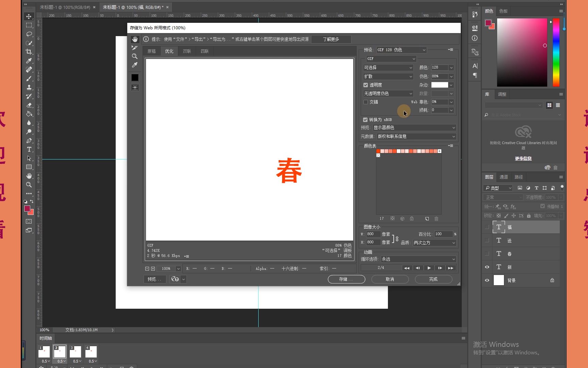Image resolution: width=588 pixels, height=368 pixels.
Task: Pick a color on the hue slider
Action: pyautogui.click(x=556, y=51)
